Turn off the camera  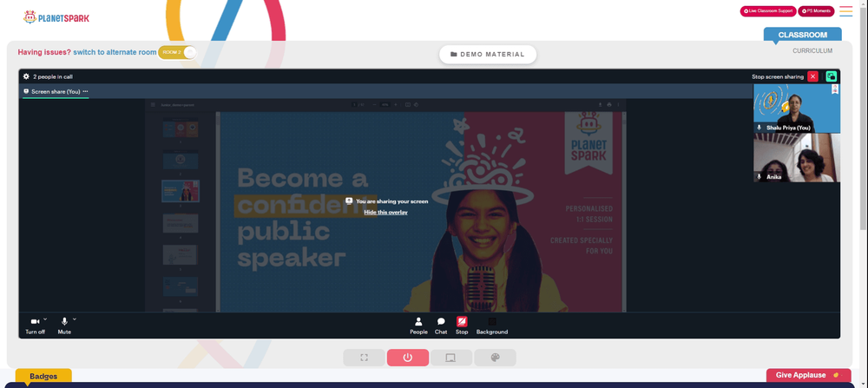(35, 326)
